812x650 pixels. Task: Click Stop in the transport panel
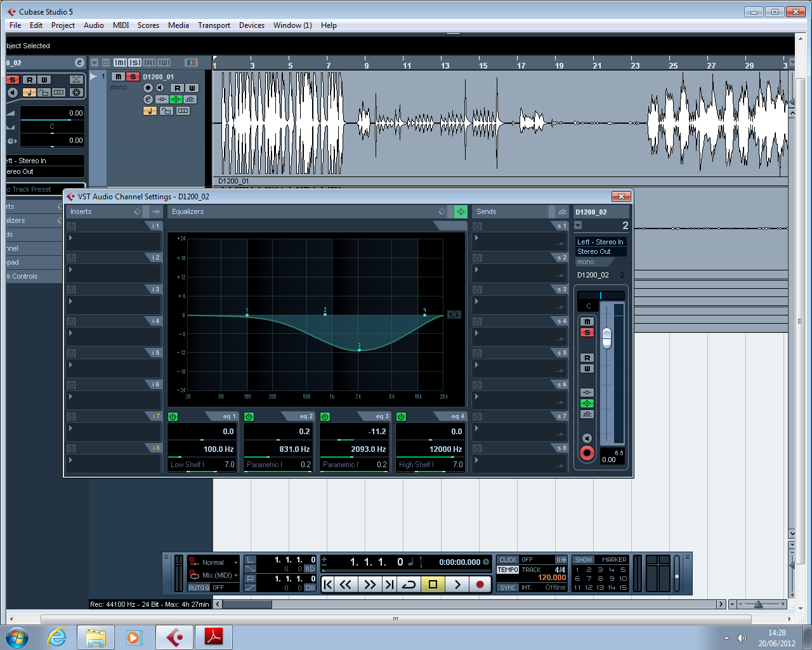tap(433, 585)
